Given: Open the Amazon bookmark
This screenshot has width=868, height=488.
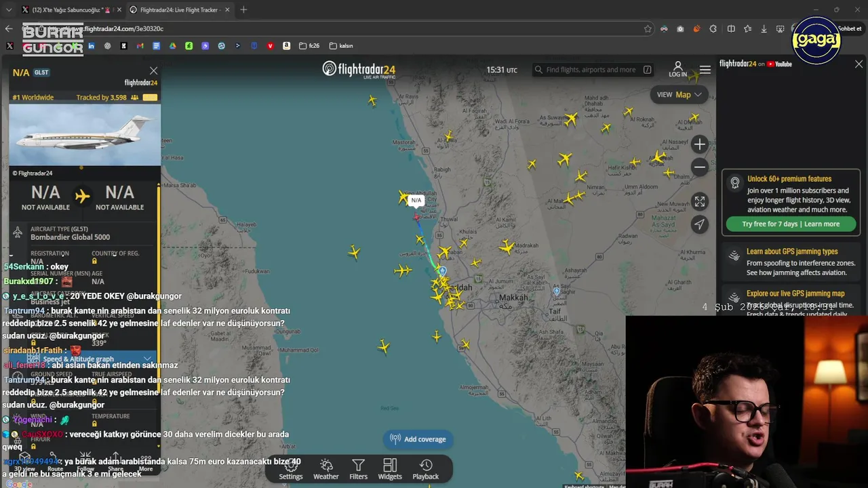Looking at the screenshot, I should tap(286, 46).
